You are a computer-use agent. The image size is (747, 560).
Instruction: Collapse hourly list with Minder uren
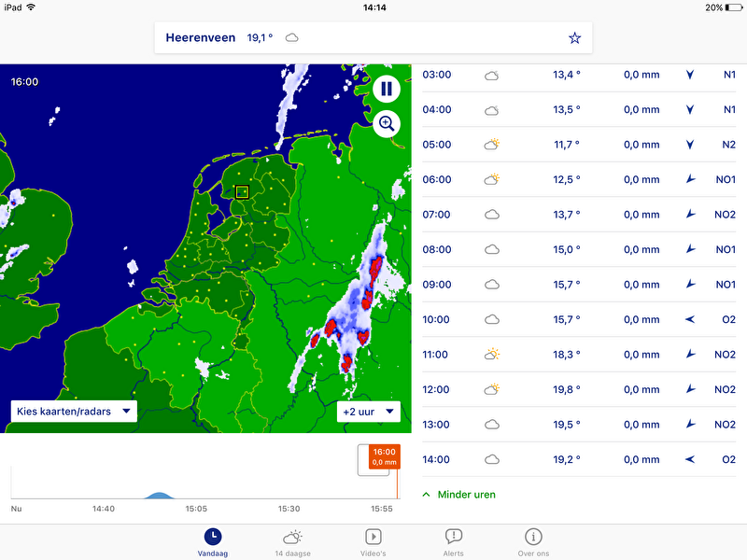coord(458,495)
